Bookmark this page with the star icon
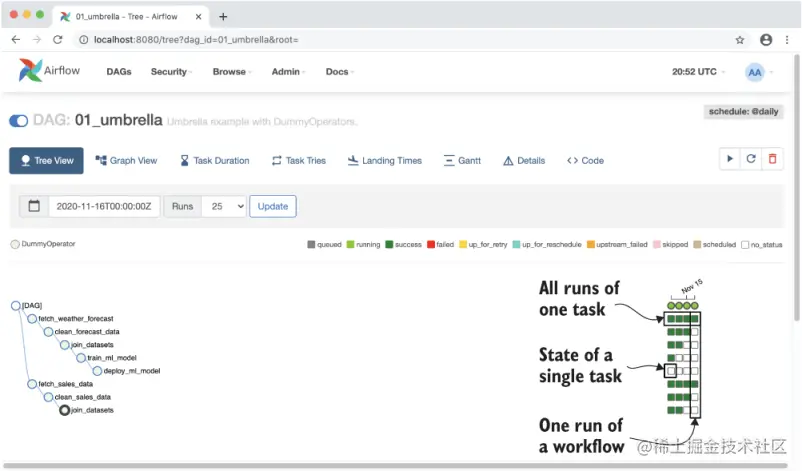The width and height of the screenshot is (802, 471). (x=740, y=40)
